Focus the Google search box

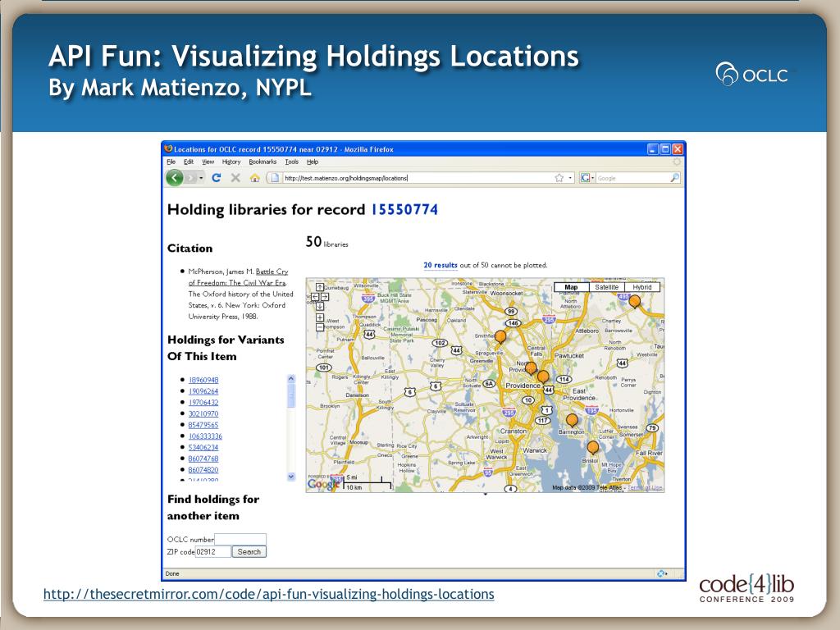632,178
